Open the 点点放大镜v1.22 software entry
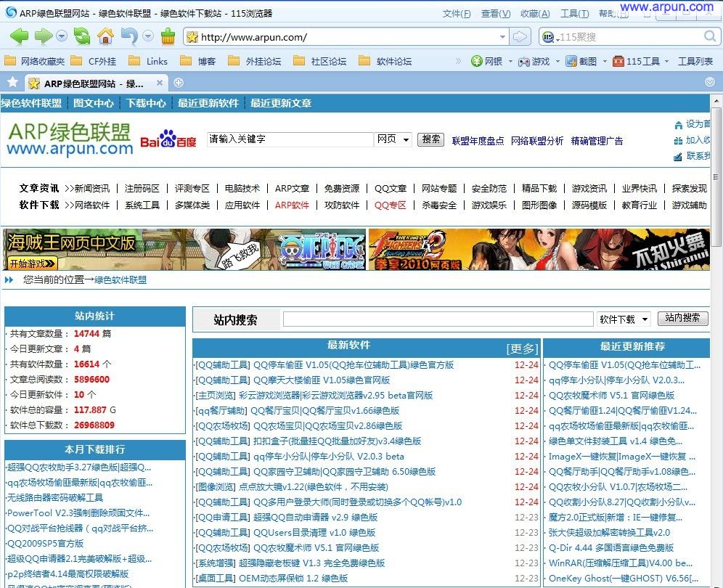Screen dimensions: 723x588 click(x=314, y=487)
